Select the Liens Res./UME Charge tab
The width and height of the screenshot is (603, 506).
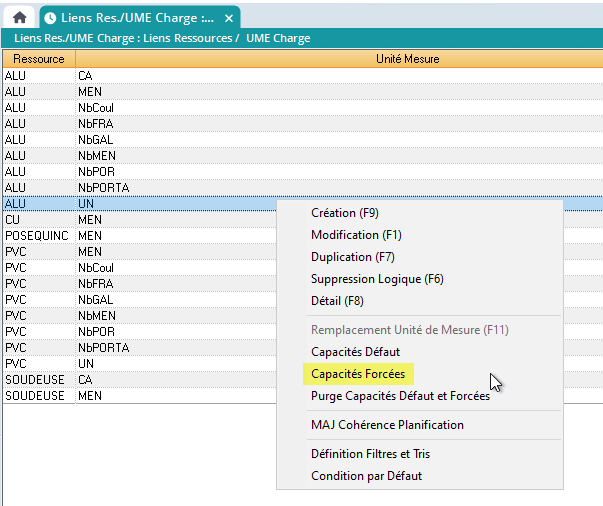(x=128, y=18)
